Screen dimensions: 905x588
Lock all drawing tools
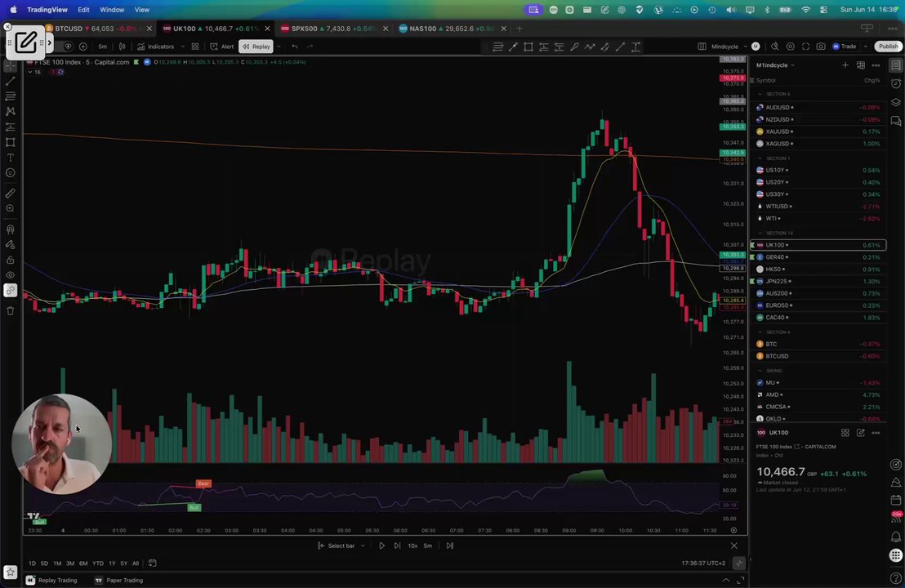(x=11, y=261)
